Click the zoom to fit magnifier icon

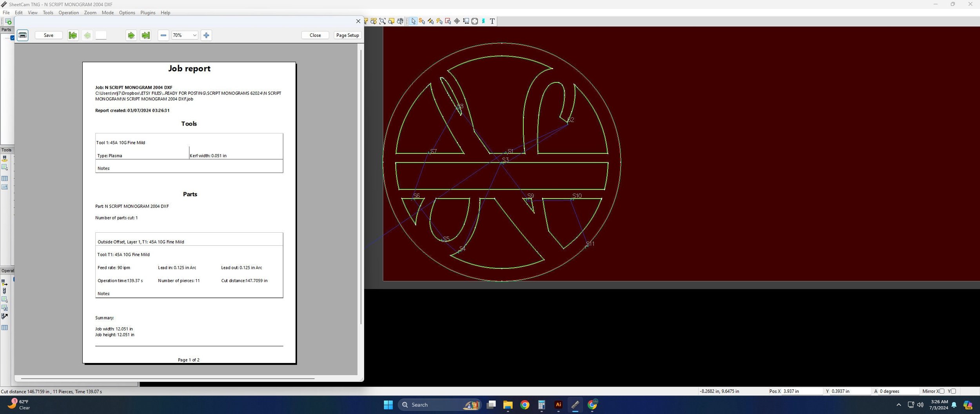[x=382, y=21]
